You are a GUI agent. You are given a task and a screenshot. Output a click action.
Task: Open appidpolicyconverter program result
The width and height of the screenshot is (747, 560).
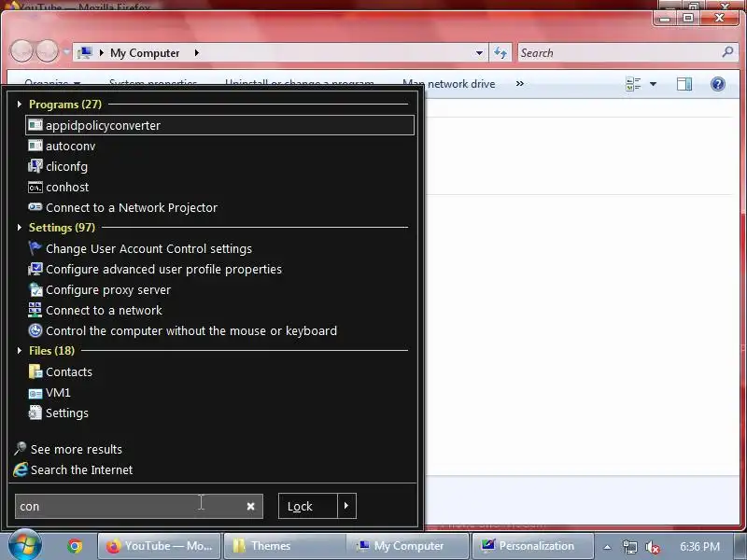coord(219,125)
